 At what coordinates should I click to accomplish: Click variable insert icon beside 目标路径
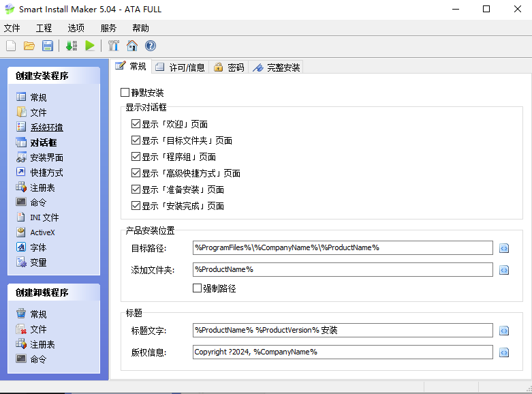[504, 248]
